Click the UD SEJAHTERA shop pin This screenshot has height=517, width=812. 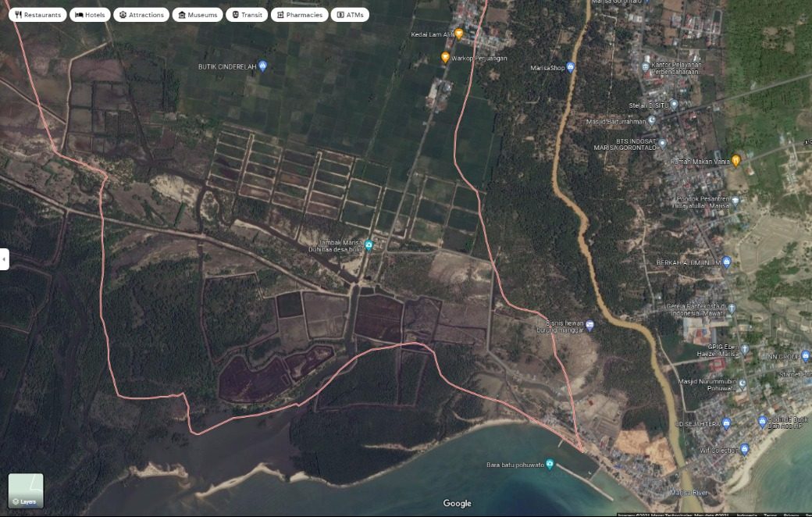click(726, 423)
